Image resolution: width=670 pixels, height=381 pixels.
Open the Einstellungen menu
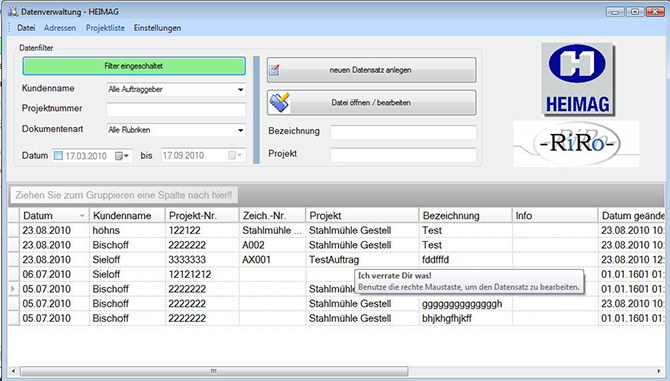coord(157,28)
